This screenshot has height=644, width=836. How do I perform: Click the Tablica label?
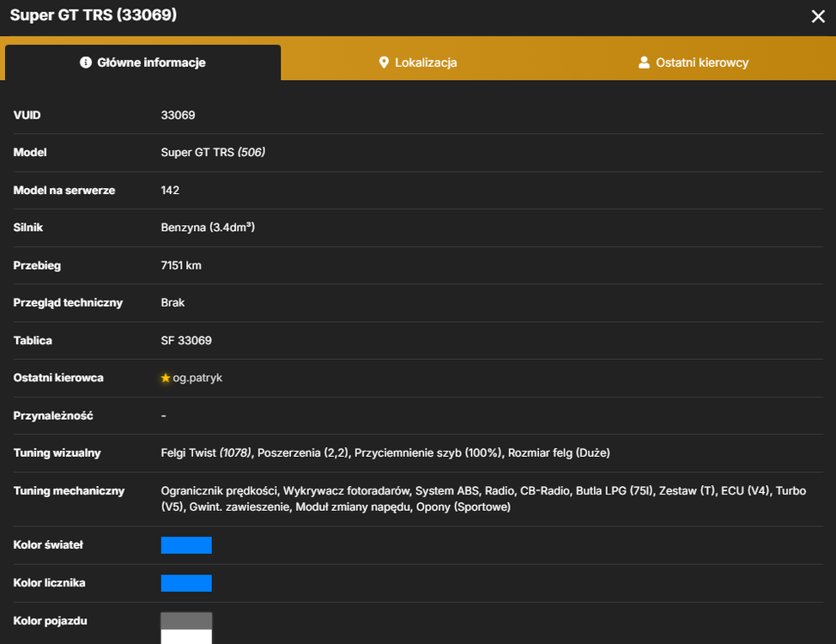[33, 340]
